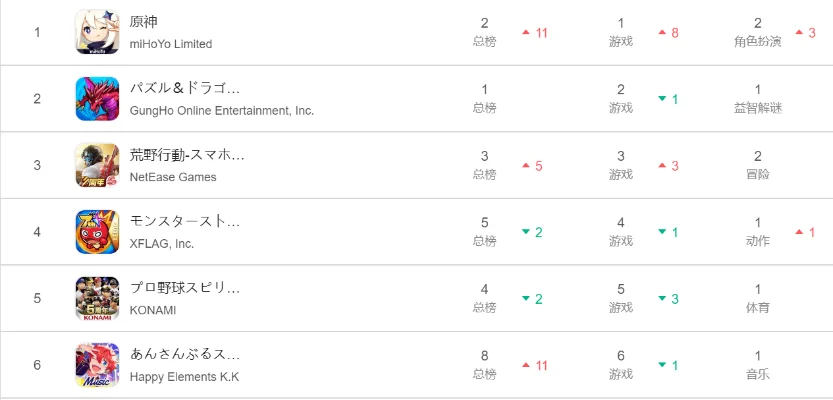Click the 音乐 category label
The image size is (833, 400).
point(758,374)
